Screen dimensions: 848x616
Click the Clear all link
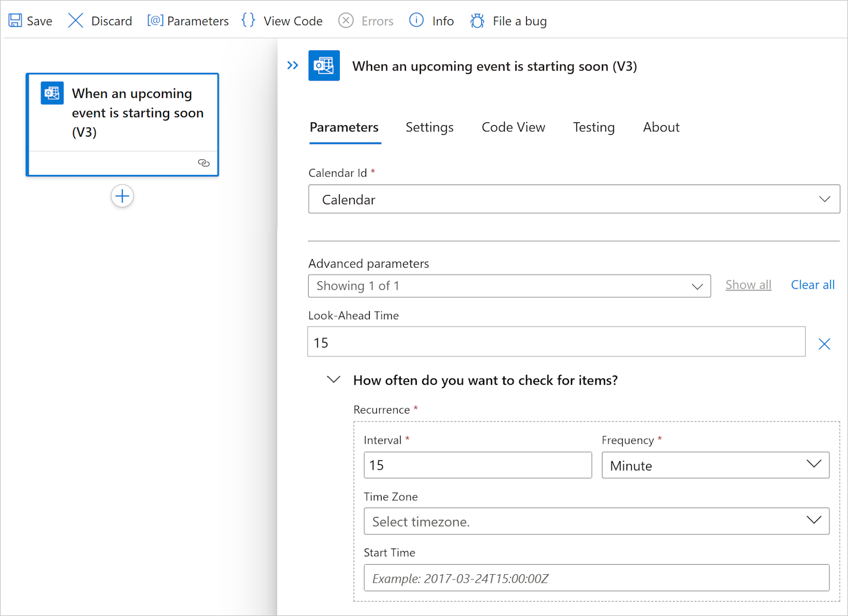pyautogui.click(x=812, y=285)
